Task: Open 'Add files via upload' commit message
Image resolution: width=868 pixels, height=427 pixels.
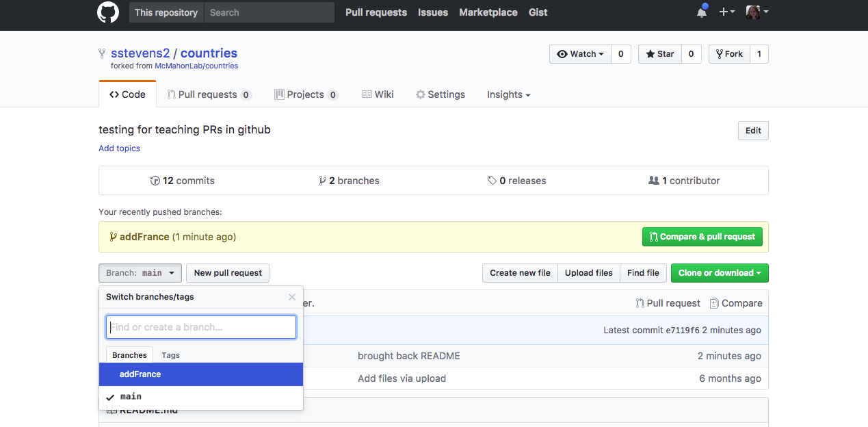Action: click(402, 378)
